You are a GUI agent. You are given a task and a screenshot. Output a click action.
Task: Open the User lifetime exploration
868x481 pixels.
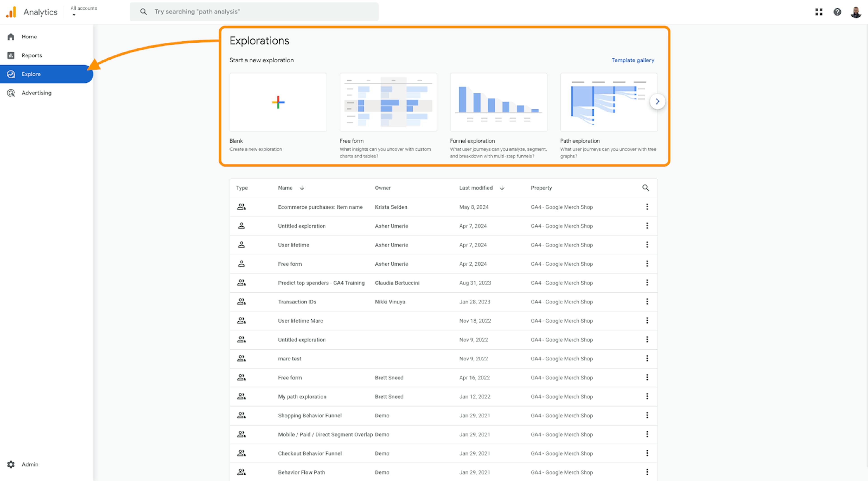[x=293, y=245]
